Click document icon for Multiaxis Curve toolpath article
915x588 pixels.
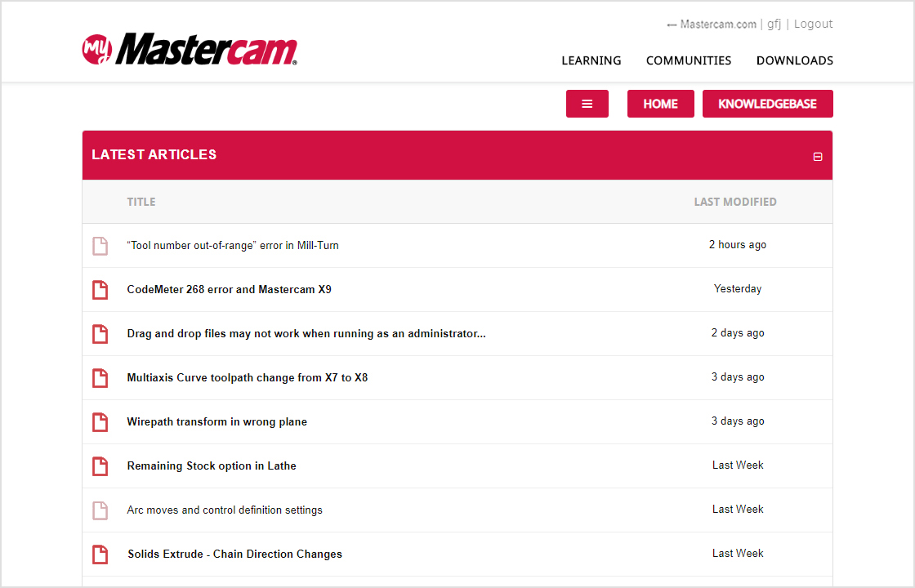[100, 378]
